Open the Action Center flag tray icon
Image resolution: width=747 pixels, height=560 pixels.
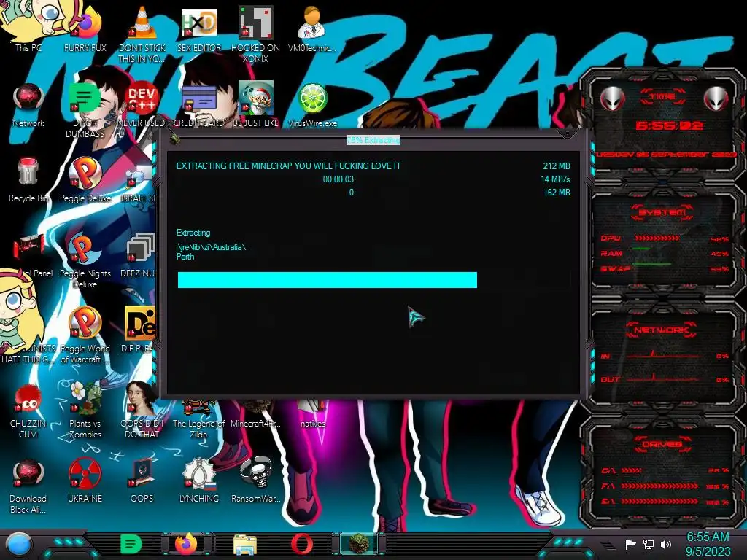tap(630, 544)
